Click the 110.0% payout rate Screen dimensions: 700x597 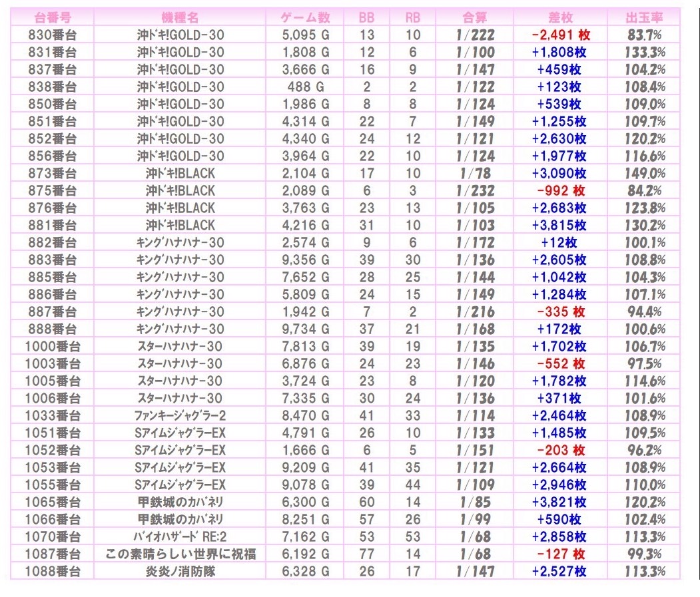(645, 485)
